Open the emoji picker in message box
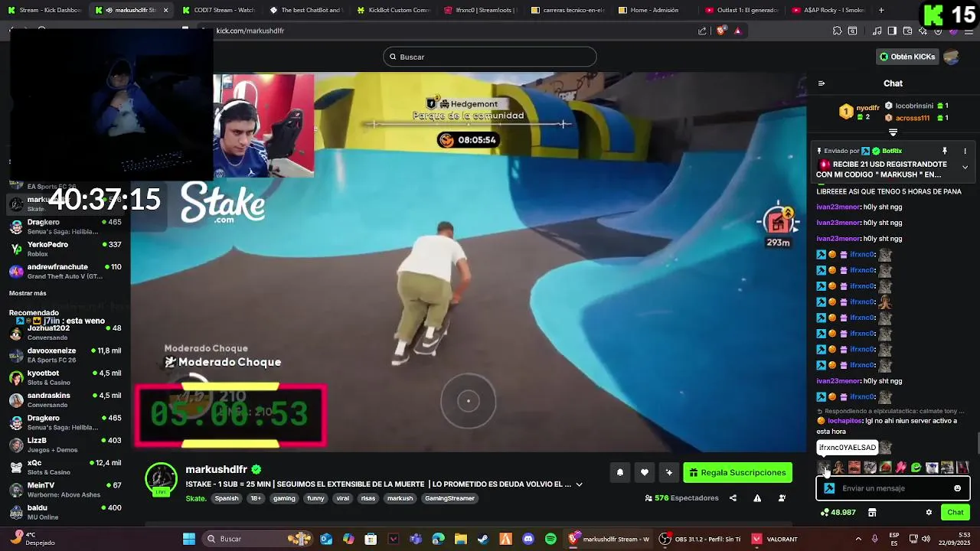 coord(957,488)
